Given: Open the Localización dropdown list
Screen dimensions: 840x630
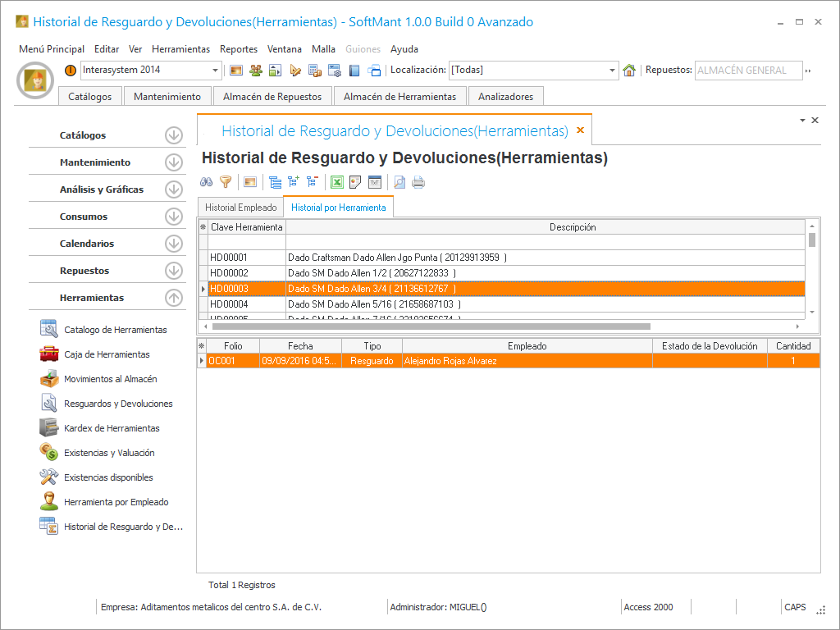Looking at the screenshot, I should pos(612,71).
